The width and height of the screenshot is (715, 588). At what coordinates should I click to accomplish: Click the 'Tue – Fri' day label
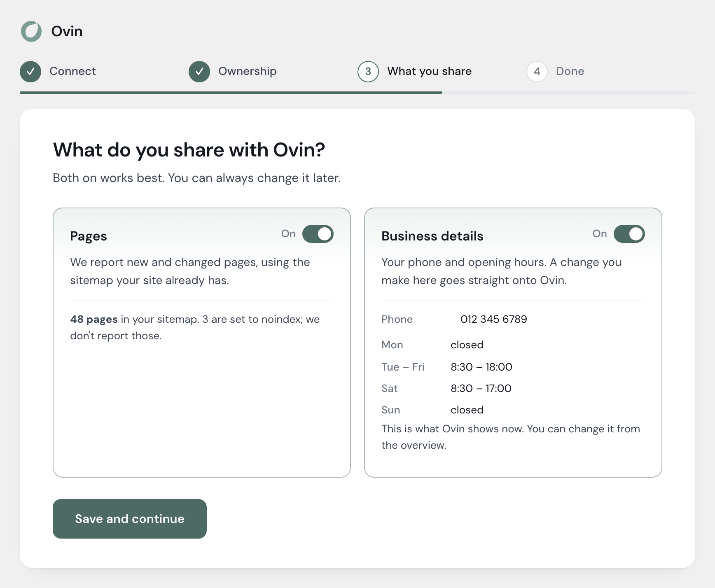coord(403,367)
